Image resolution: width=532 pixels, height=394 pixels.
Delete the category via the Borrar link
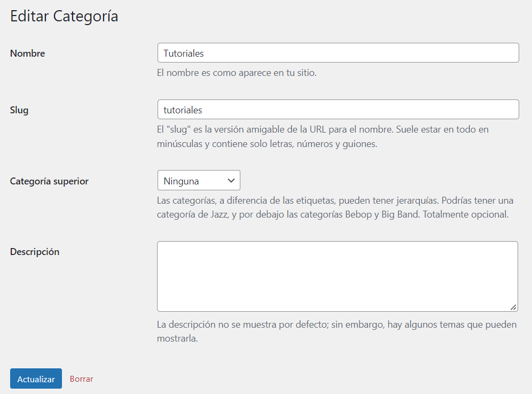coord(81,378)
